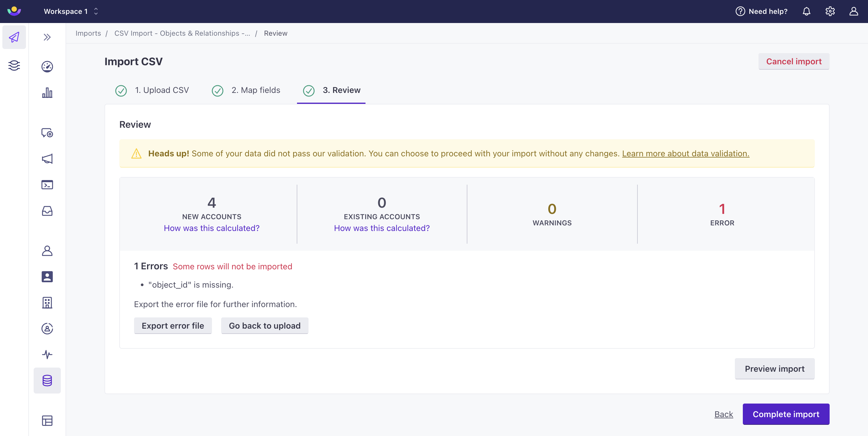The height and width of the screenshot is (436, 868).
Task: Click the notifications bell icon
Action: [806, 12]
